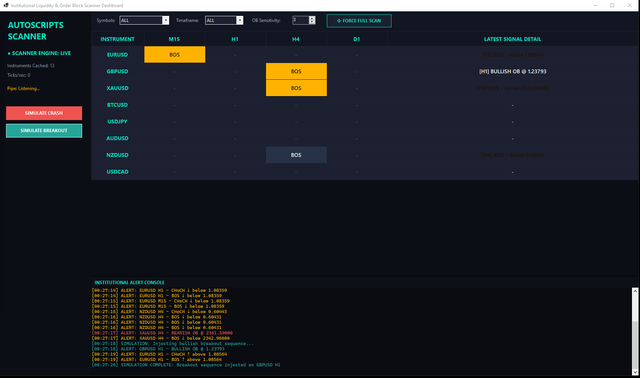The height and width of the screenshot is (378, 640).
Task: Click the INSTRUMENT column header
Action: click(x=118, y=39)
